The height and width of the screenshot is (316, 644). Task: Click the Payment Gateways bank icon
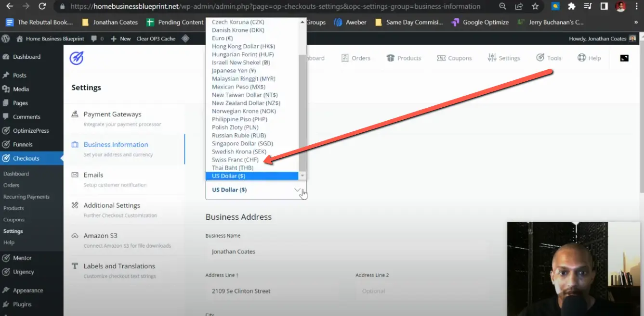coord(75,114)
